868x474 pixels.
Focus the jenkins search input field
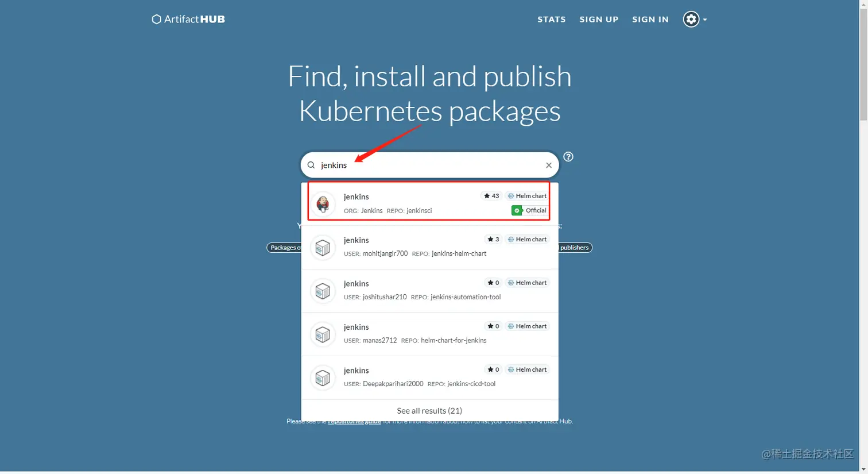pos(431,165)
